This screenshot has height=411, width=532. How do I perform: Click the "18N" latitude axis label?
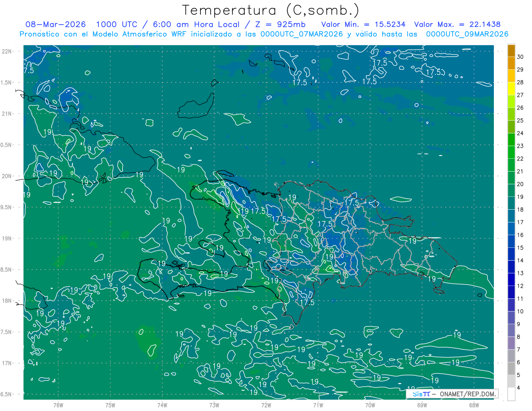(x=6, y=301)
